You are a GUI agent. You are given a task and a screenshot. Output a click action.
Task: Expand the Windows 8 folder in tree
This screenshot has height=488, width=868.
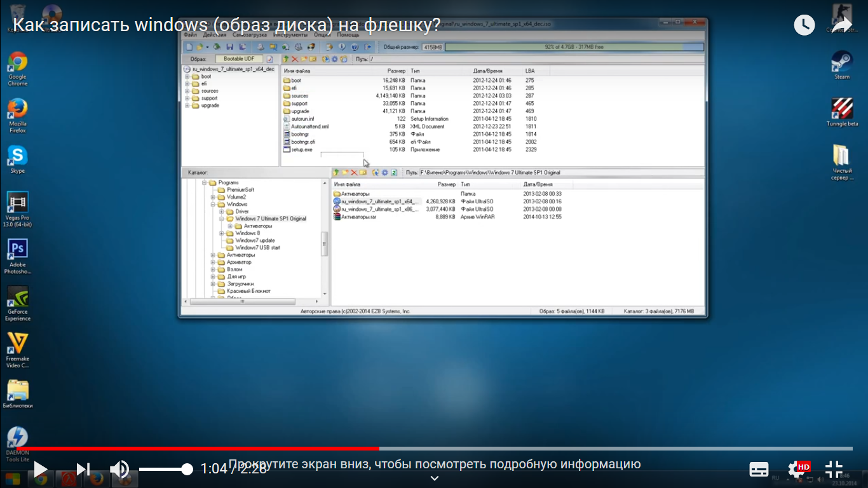click(222, 233)
